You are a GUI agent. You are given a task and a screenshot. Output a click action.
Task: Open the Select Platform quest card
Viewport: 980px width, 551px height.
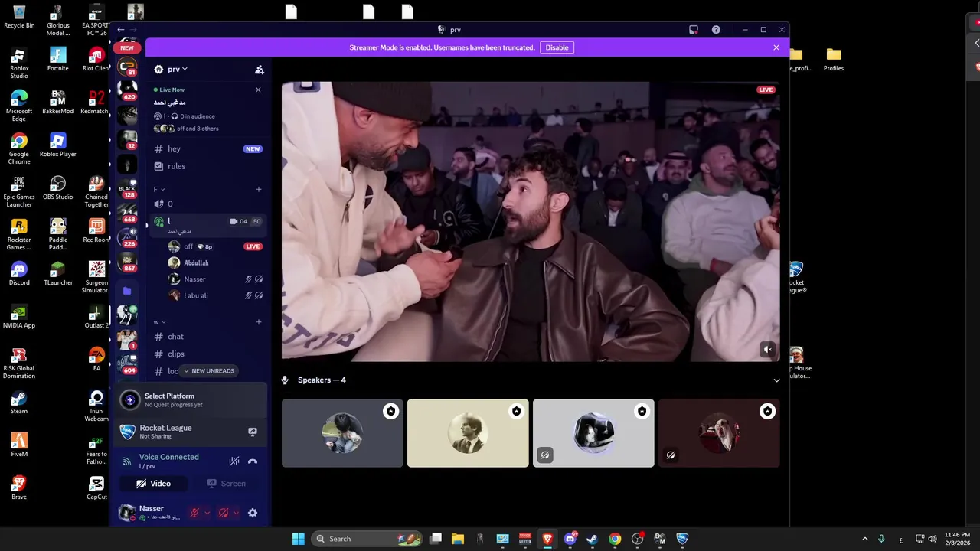(x=192, y=399)
